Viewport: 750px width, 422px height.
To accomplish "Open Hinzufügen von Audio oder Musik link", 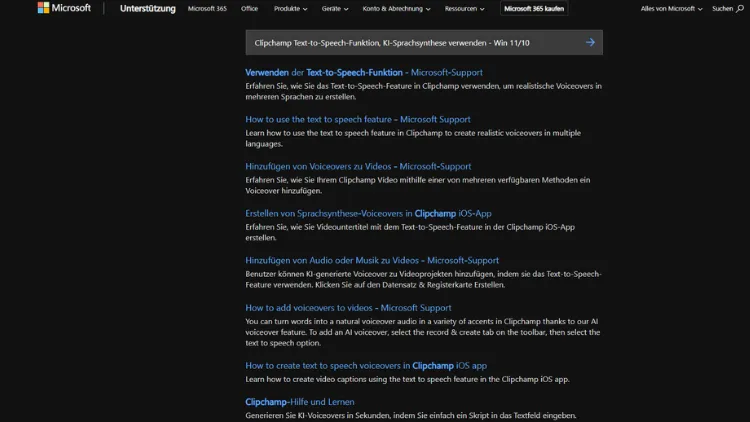I will [372, 260].
